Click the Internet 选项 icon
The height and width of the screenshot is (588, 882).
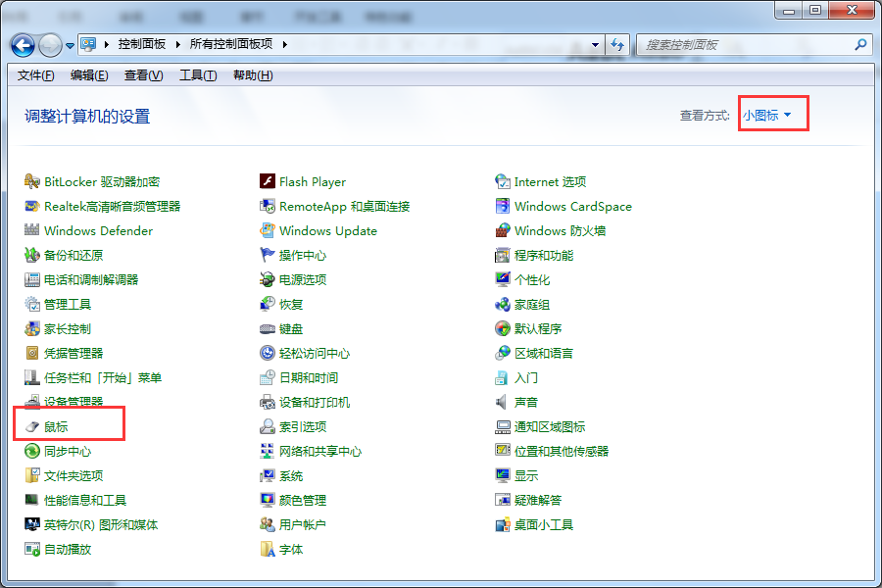[503, 181]
